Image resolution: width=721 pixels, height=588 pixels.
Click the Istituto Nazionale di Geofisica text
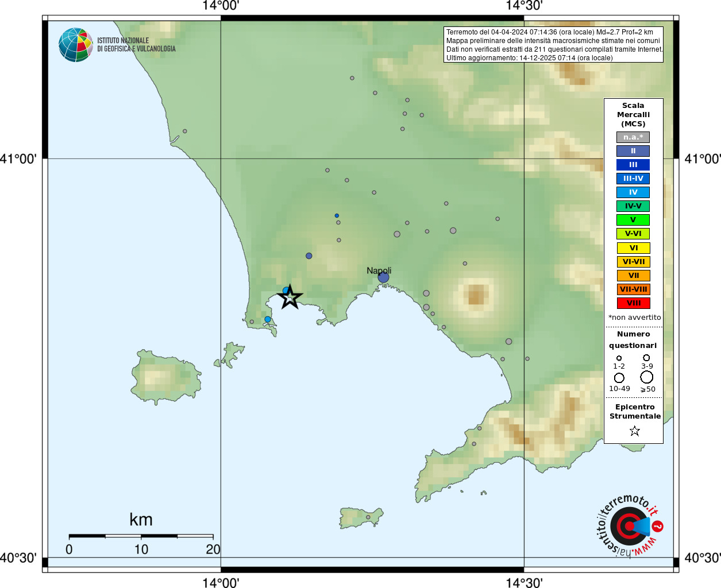[136, 45]
